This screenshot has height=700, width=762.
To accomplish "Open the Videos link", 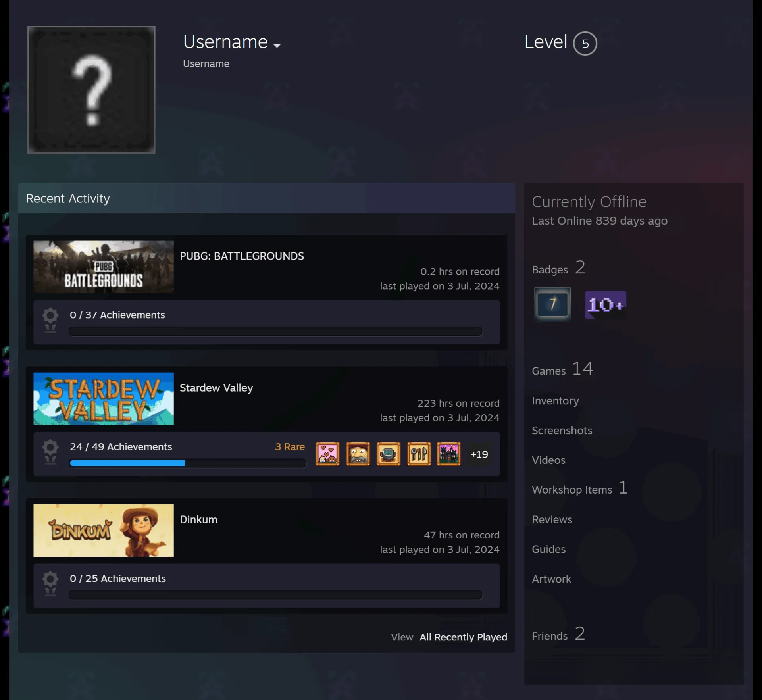I will tap(548, 460).
